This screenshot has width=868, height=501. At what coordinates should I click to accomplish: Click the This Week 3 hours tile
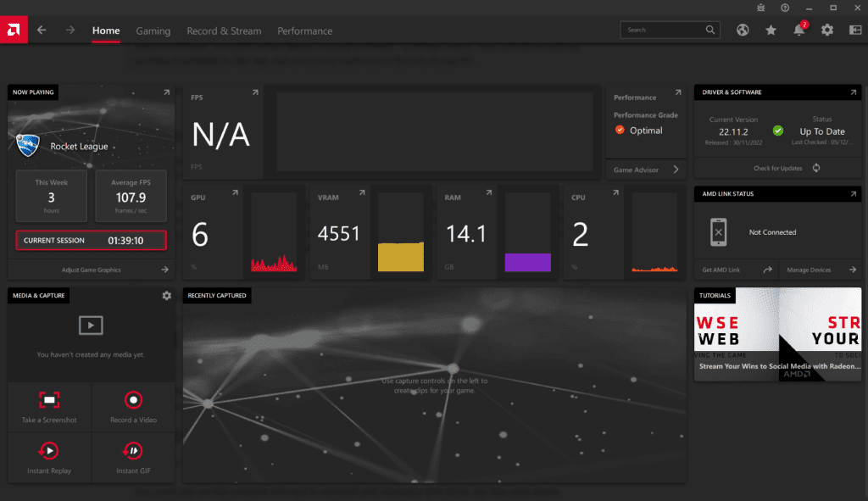click(x=52, y=196)
